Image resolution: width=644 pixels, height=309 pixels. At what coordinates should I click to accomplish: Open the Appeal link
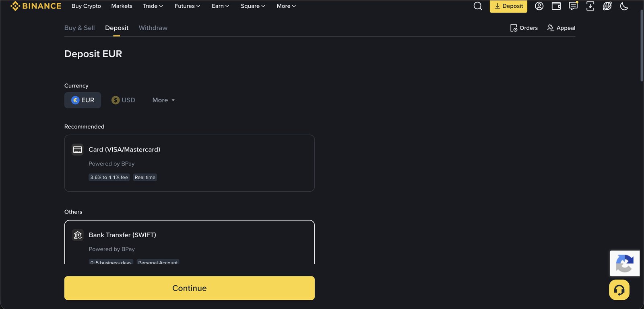point(561,28)
